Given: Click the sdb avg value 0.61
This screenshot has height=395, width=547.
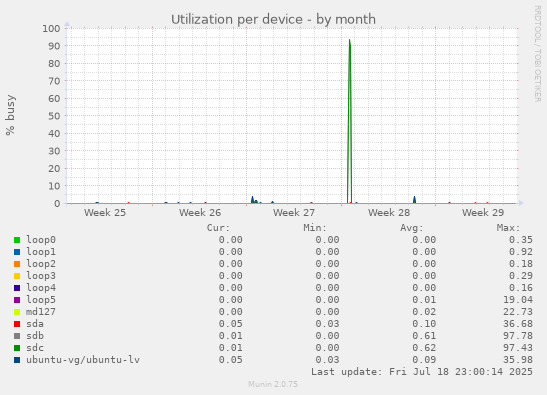Looking at the screenshot, I should coord(424,336).
